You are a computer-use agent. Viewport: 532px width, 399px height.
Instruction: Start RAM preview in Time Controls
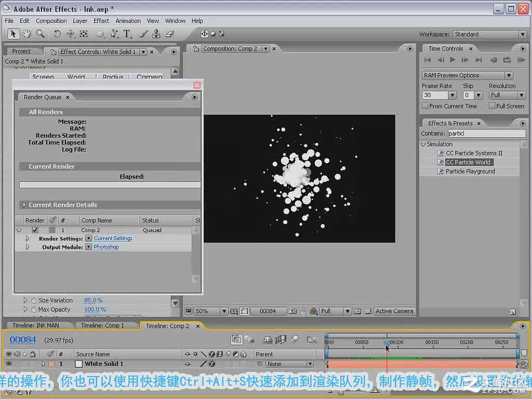pyautogui.click(x=521, y=60)
